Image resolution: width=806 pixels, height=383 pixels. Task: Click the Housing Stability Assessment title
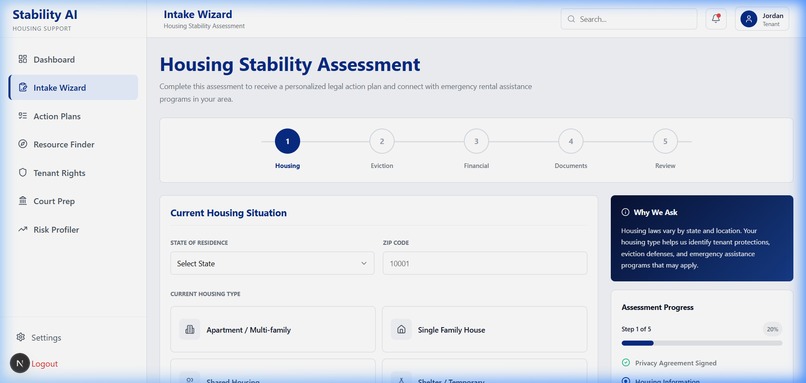[290, 65]
